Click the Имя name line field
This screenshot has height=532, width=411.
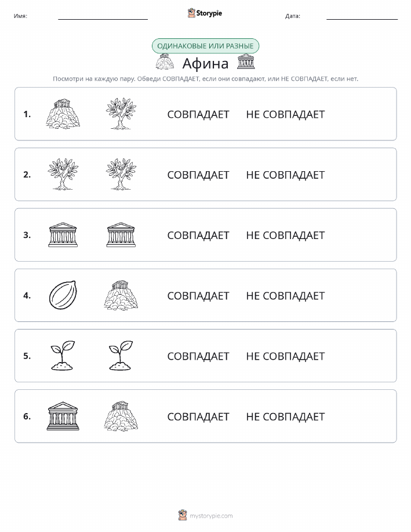tap(103, 16)
